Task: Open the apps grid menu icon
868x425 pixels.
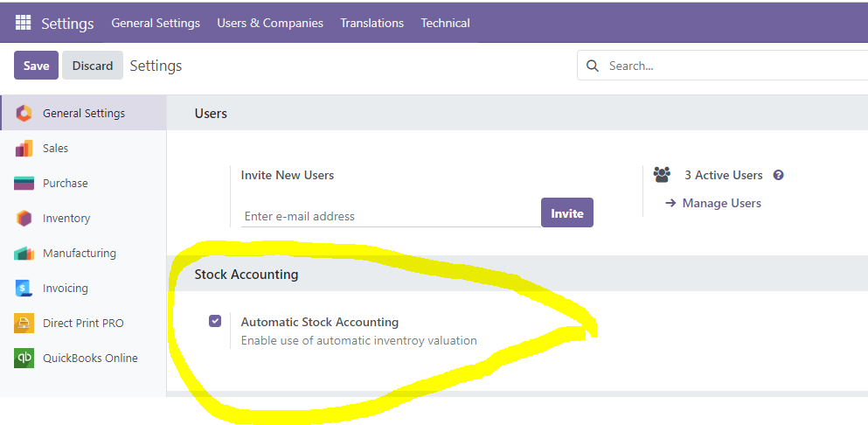Action: [x=24, y=23]
